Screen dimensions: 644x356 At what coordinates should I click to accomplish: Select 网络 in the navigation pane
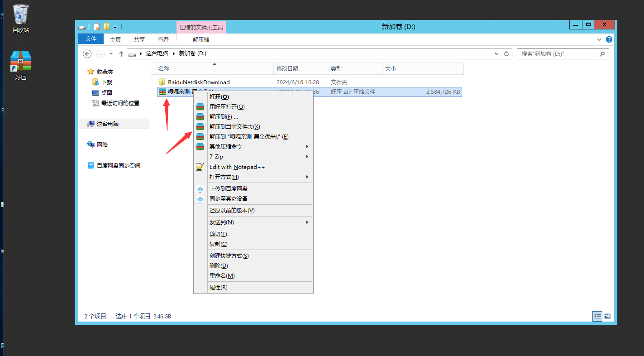point(98,144)
